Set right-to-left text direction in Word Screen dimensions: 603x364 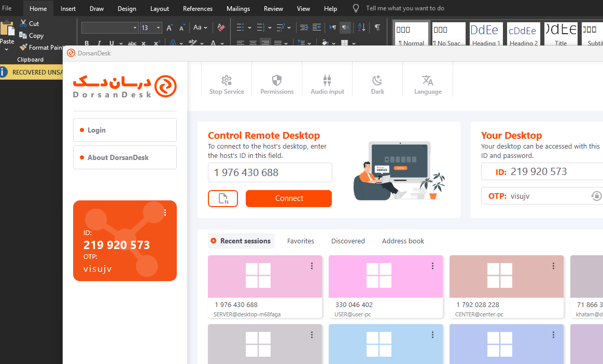tap(345, 27)
